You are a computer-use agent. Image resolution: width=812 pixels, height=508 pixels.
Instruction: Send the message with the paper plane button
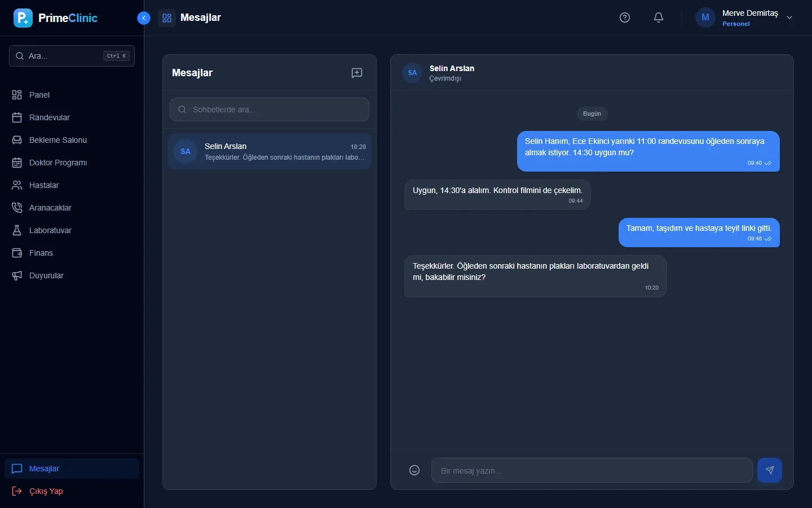click(770, 470)
